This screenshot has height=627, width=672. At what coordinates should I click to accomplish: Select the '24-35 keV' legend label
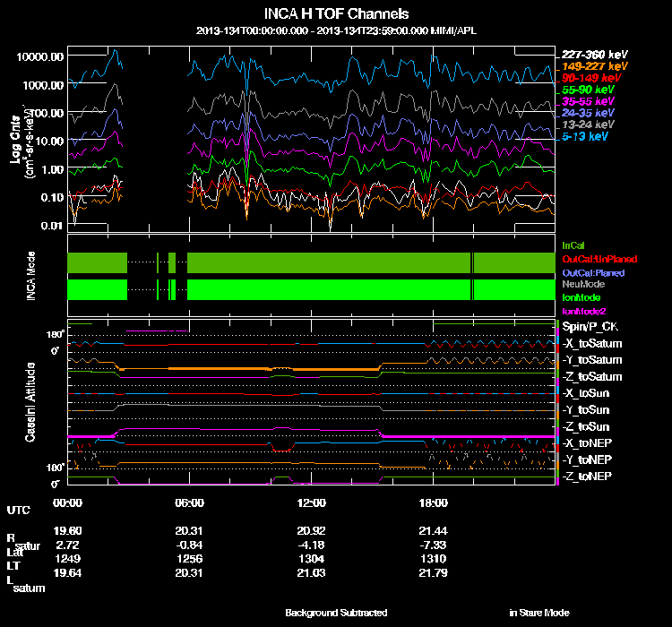click(x=588, y=113)
